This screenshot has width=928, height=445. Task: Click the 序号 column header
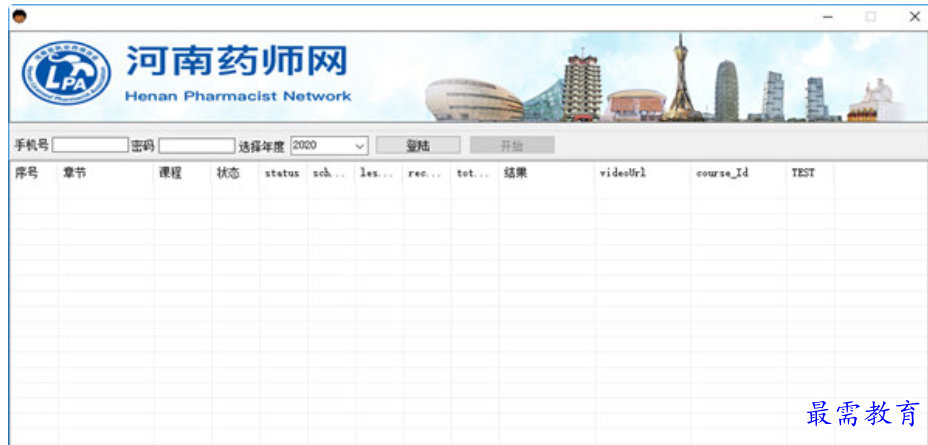click(x=34, y=173)
